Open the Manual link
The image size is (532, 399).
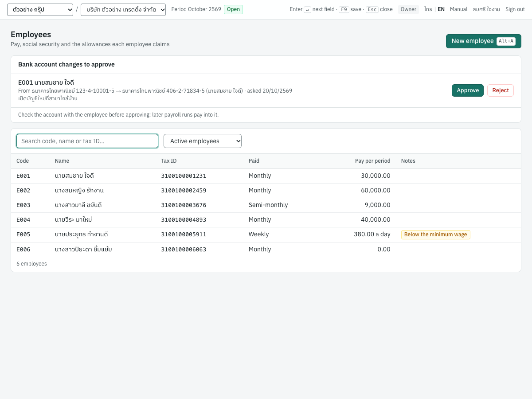(x=458, y=9)
